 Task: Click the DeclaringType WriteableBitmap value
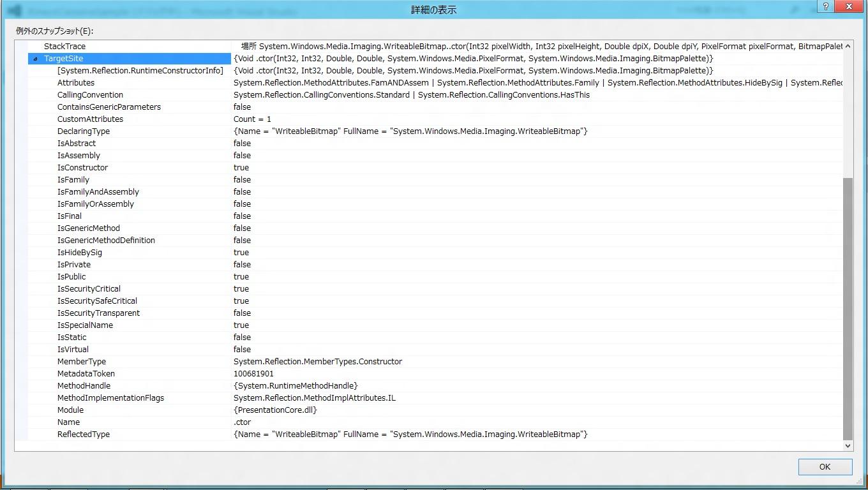[x=410, y=131]
